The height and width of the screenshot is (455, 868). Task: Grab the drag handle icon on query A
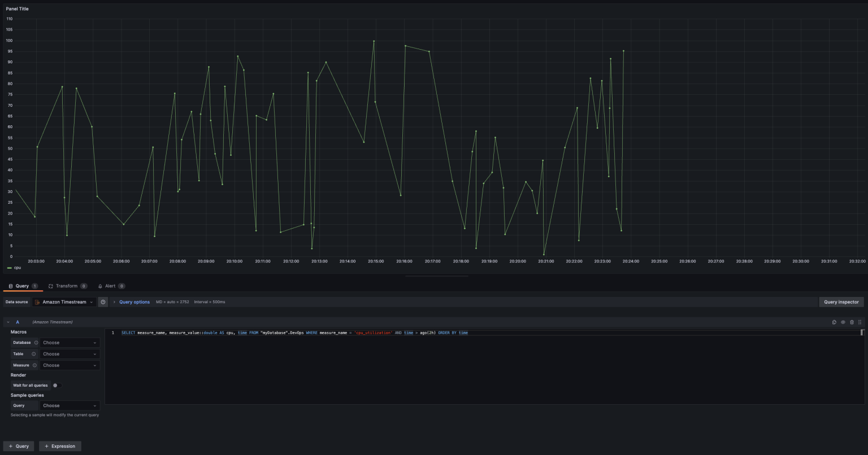click(x=861, y=322)
